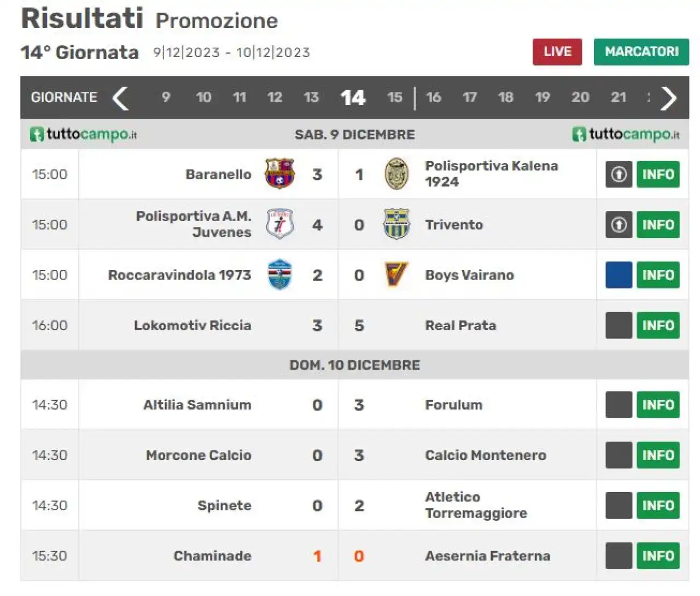Click the Trivento team crest
Viewport: 700px width, 596px height.
click(x=396, y=224)
